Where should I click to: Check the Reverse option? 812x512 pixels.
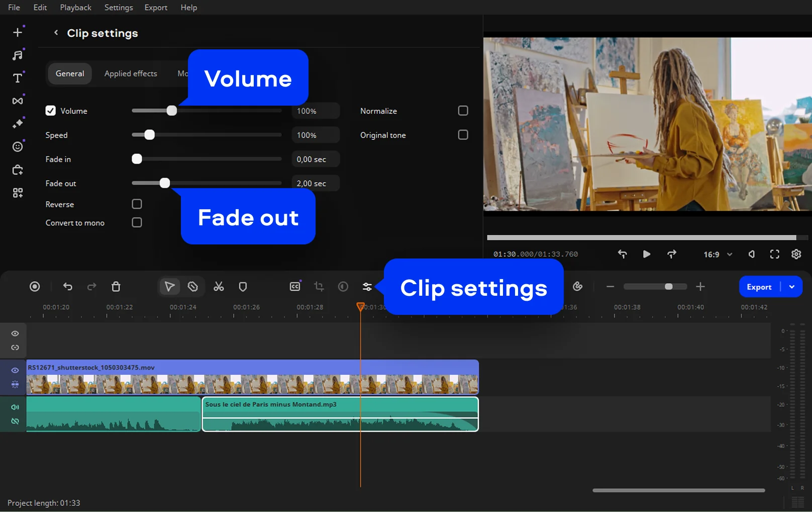[x=137, y=204]
